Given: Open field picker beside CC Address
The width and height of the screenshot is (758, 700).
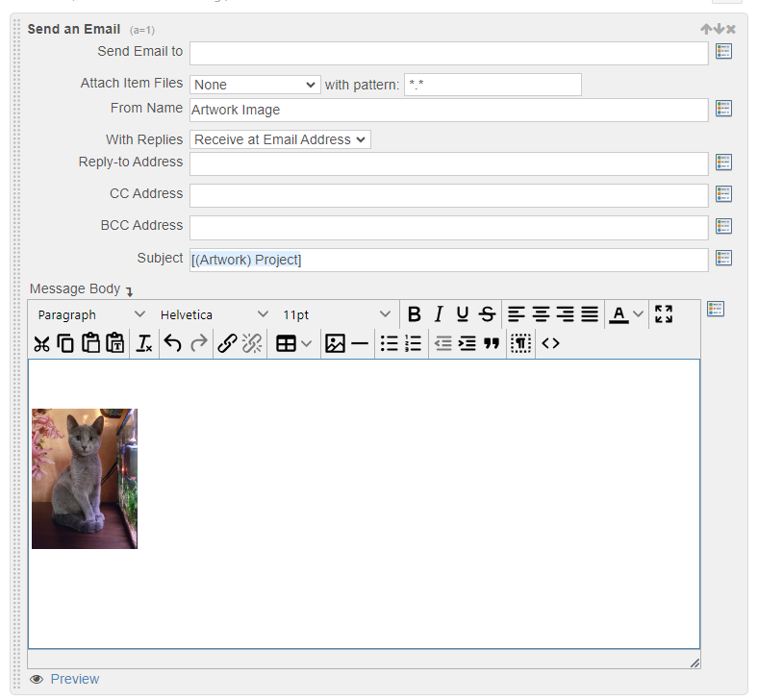Looking at the screenshot, I should point(723,194).
